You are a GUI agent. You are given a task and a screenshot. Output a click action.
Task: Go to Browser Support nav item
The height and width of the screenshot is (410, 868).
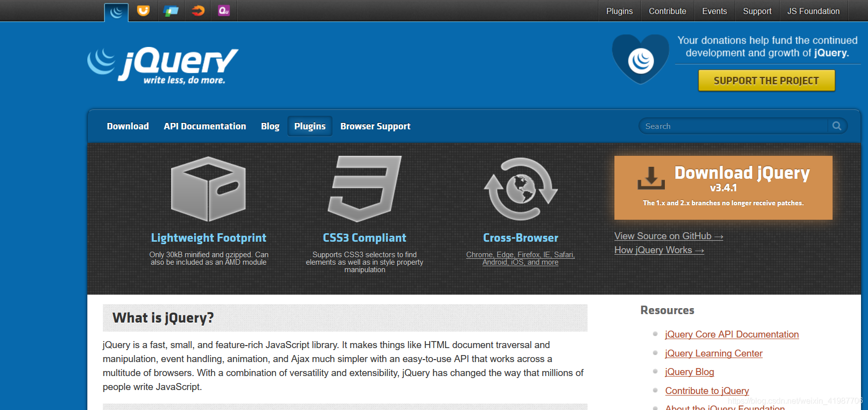point(375,126)
